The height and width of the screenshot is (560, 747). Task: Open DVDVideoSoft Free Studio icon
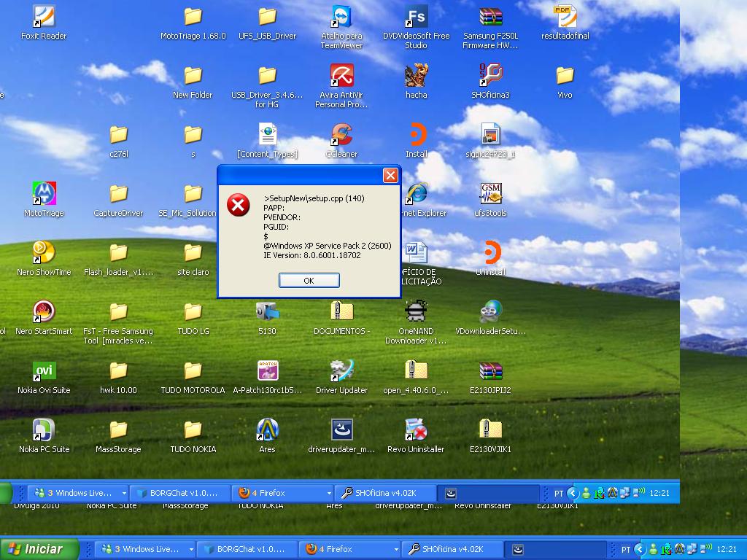[416, 16]
